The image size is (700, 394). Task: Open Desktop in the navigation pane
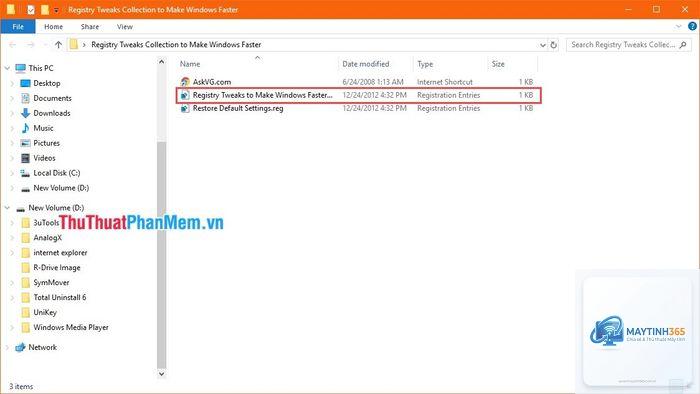point(46,83)
